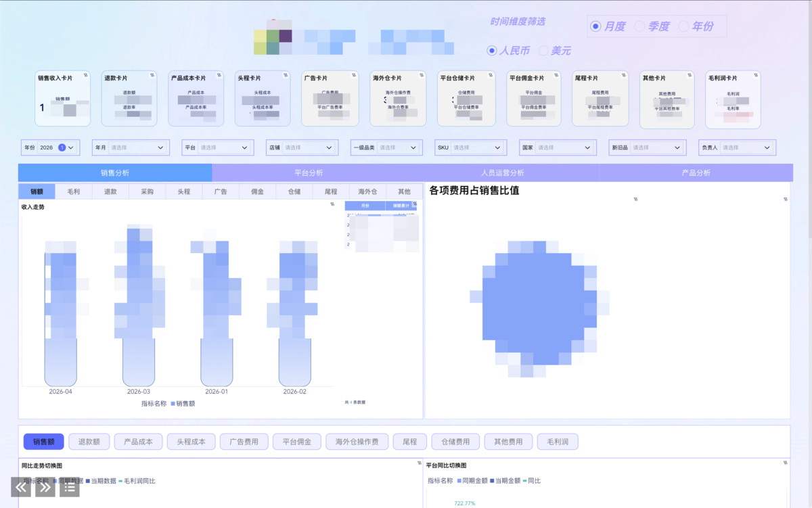Click the 广告费用 metric button

244,442
